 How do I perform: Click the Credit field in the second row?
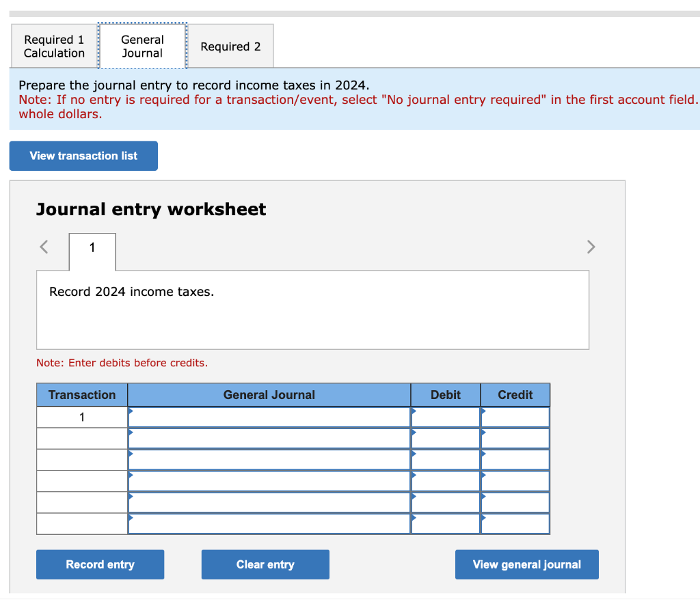point(515,439)
